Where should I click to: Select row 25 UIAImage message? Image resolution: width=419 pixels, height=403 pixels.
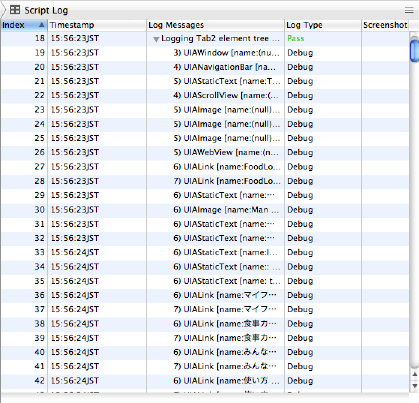click(x=227, y=138)
